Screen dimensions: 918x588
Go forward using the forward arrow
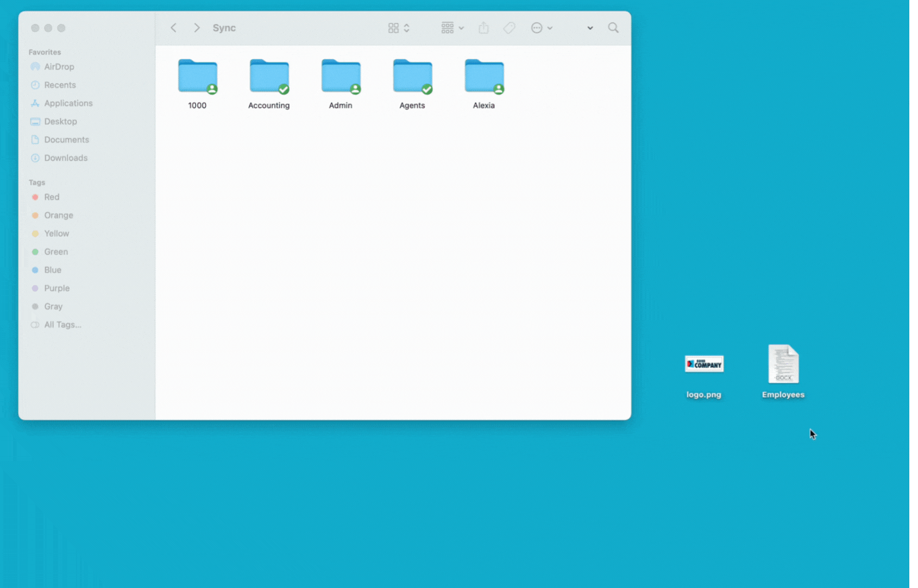197,28
